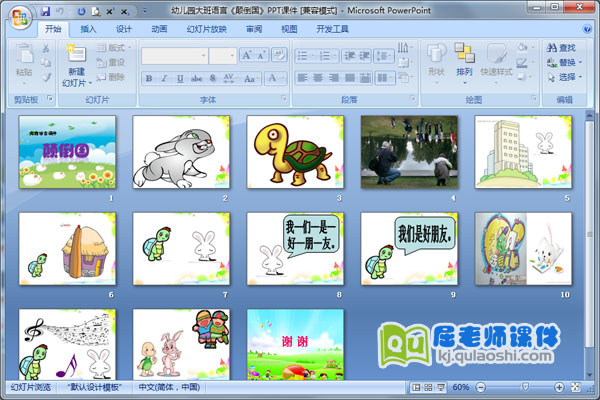This screenshot has height=400, width=600.
Task: Click the Find binoculars icon
Action: [551, 48]
